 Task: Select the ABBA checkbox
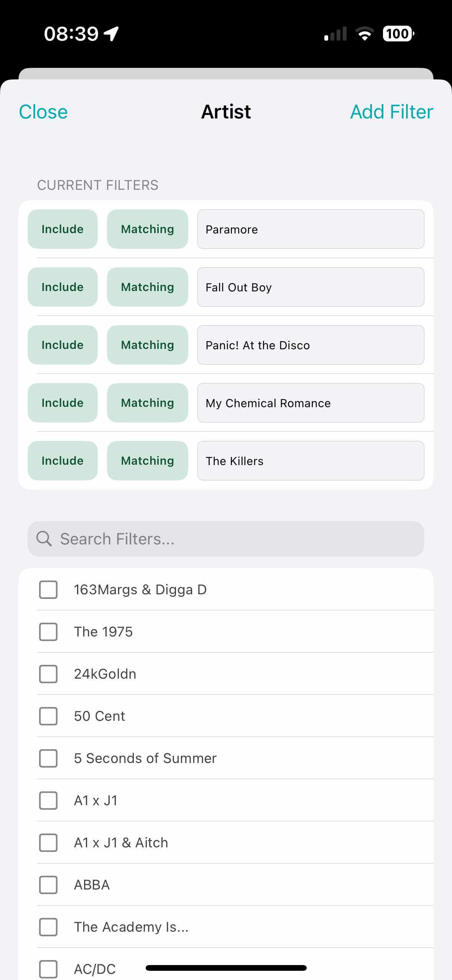click(48, 885)
